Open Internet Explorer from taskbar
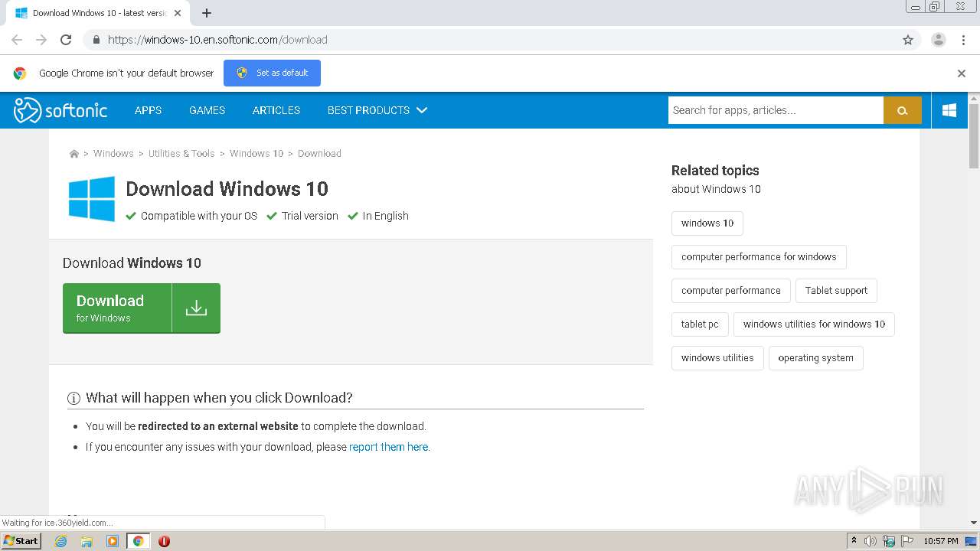 [60, 541]
